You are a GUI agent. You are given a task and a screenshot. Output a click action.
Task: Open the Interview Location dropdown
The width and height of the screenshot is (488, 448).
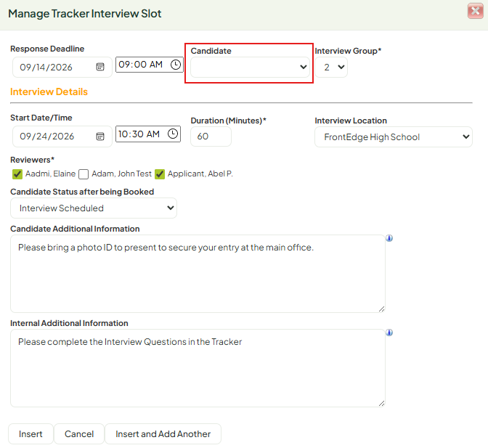pyautogui.click(x=394, y=137)
